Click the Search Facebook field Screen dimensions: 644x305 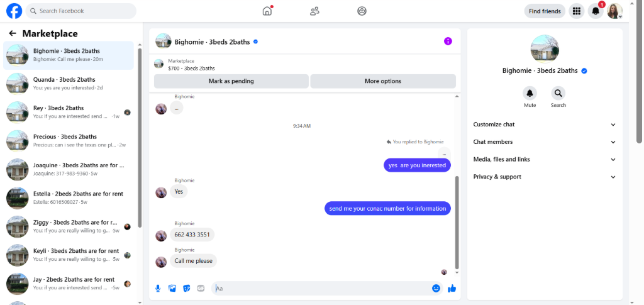pyautogui.click(x=81, y=11)
